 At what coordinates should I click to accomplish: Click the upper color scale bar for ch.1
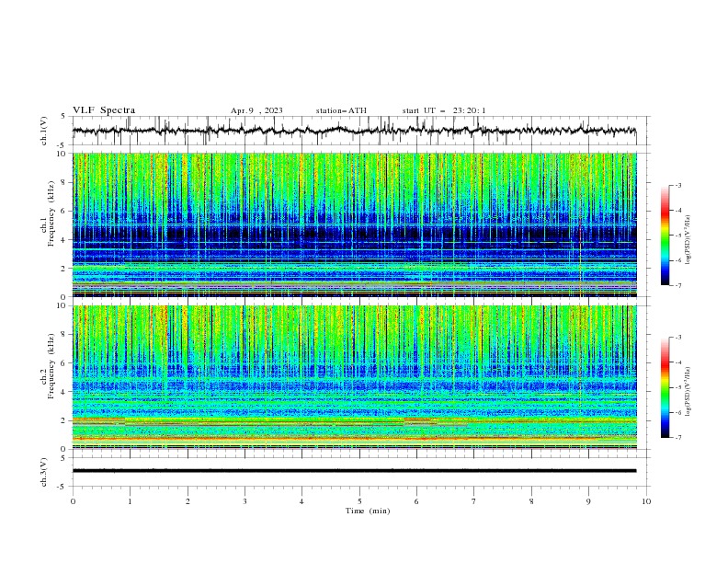coord(665,236)
